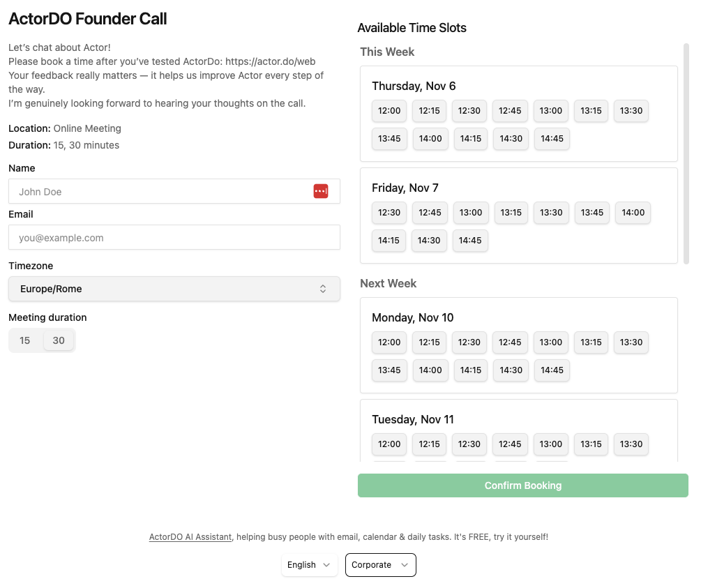Select 30 minute meeting duration

[59, 340]
